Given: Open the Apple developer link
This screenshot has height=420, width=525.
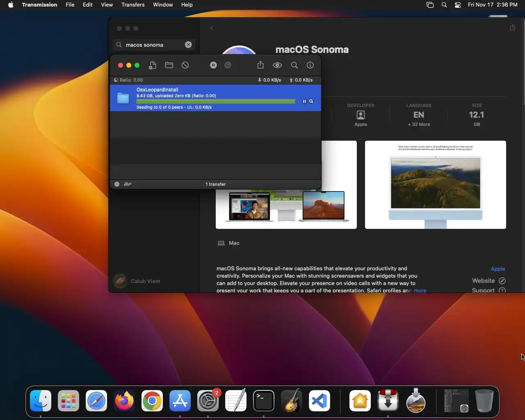Looking at the screenshot, I should (x=498, y=269).
